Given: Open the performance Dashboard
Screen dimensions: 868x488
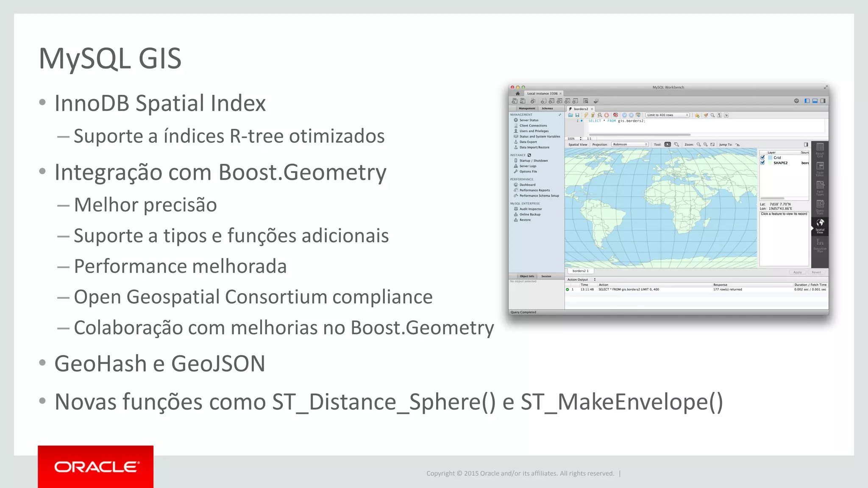Looking at the screenshot, I should [524, 185].
